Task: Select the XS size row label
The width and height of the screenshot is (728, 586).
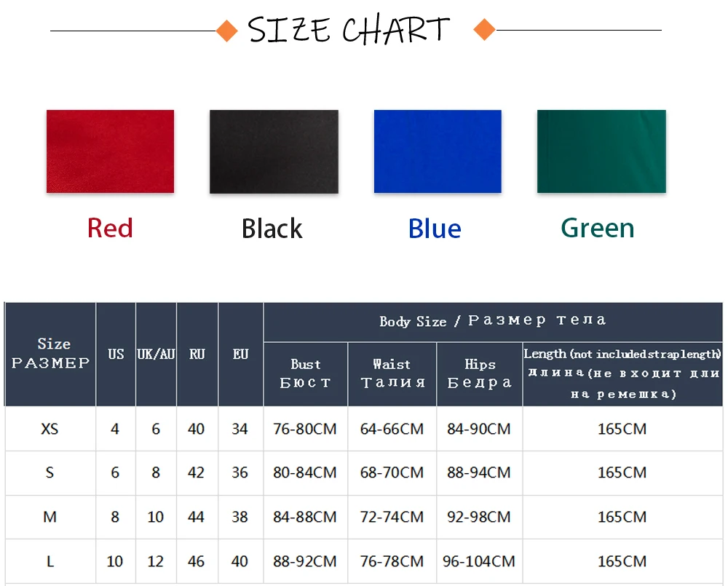Action: coord(50,429)
